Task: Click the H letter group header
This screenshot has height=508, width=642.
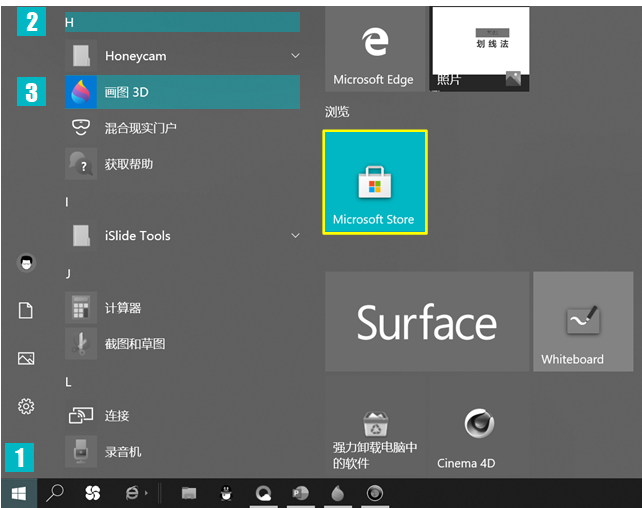Action: click(x=182, y=22)
